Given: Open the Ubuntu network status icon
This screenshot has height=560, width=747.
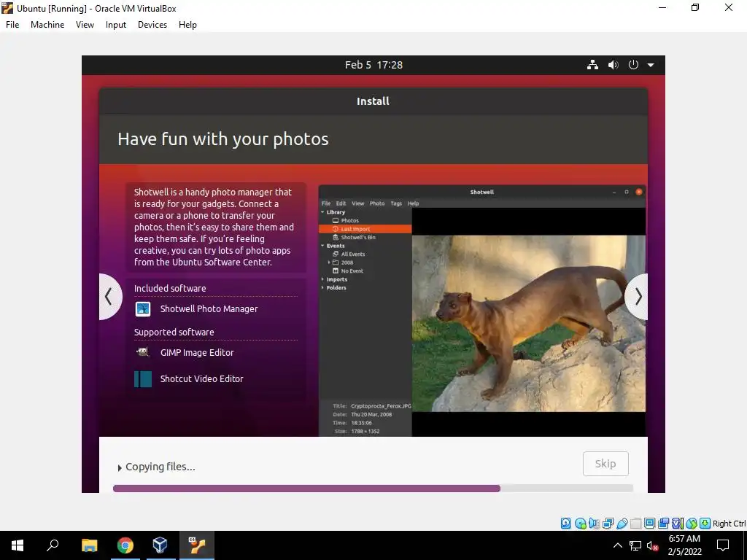Looking at the screenshot, I should pyautogui.click(x=592, y=65).
